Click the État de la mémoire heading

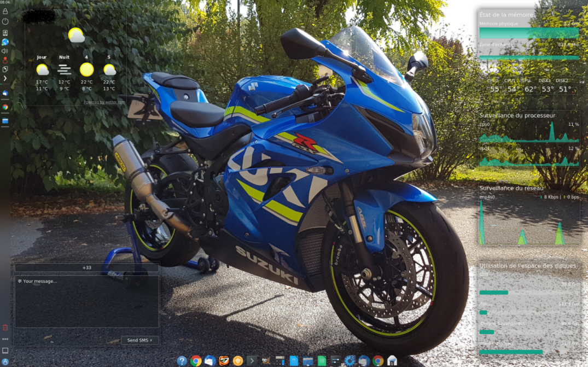click(506, 15)
